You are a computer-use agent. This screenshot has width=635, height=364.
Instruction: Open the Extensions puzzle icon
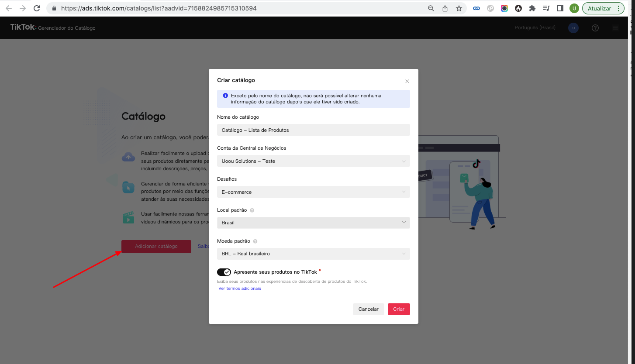pos(532,8)
